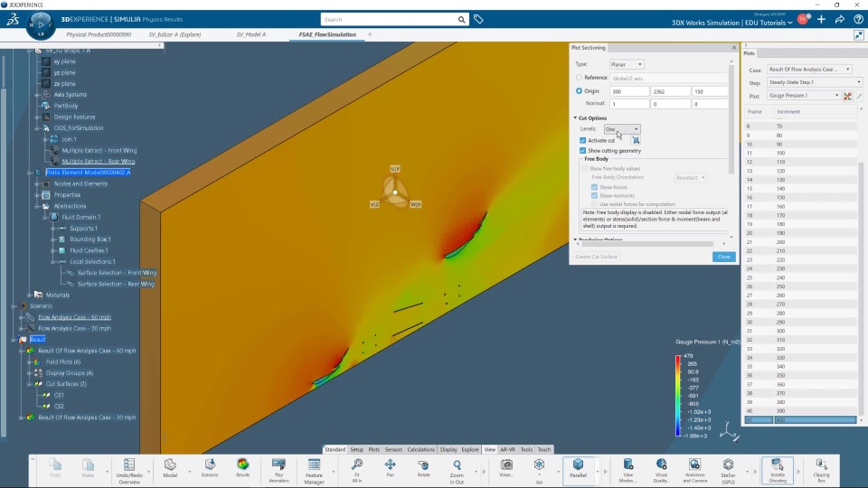Open the Undo/Redo Overview tool
The image size is (868, 488).
coord(129,471)
